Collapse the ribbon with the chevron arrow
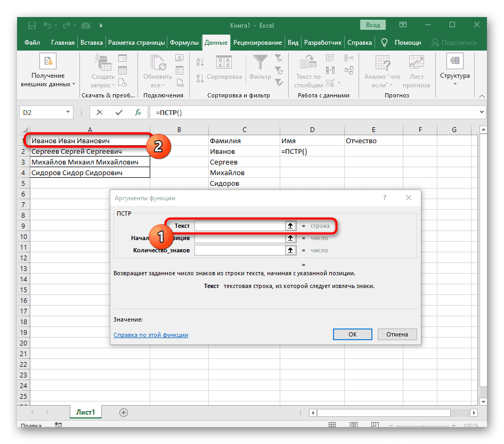This screenshot has height=444, width=504. tap(482, 96)
